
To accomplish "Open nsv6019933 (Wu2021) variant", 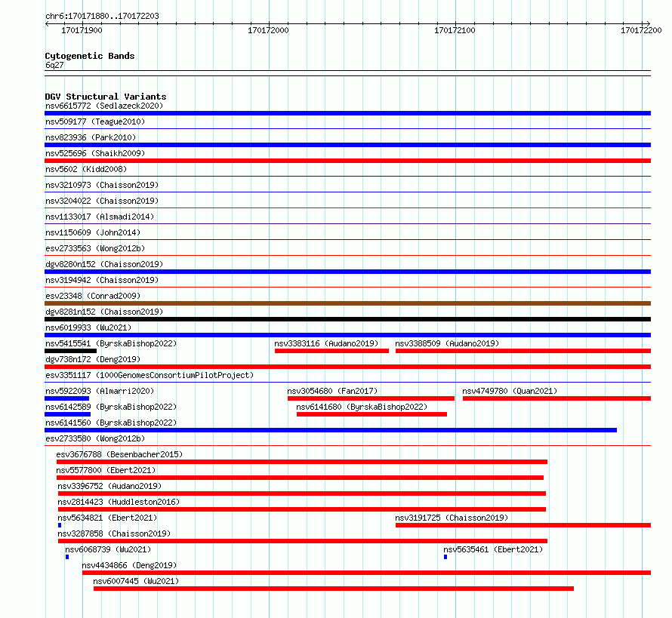I will pos(88,327).
